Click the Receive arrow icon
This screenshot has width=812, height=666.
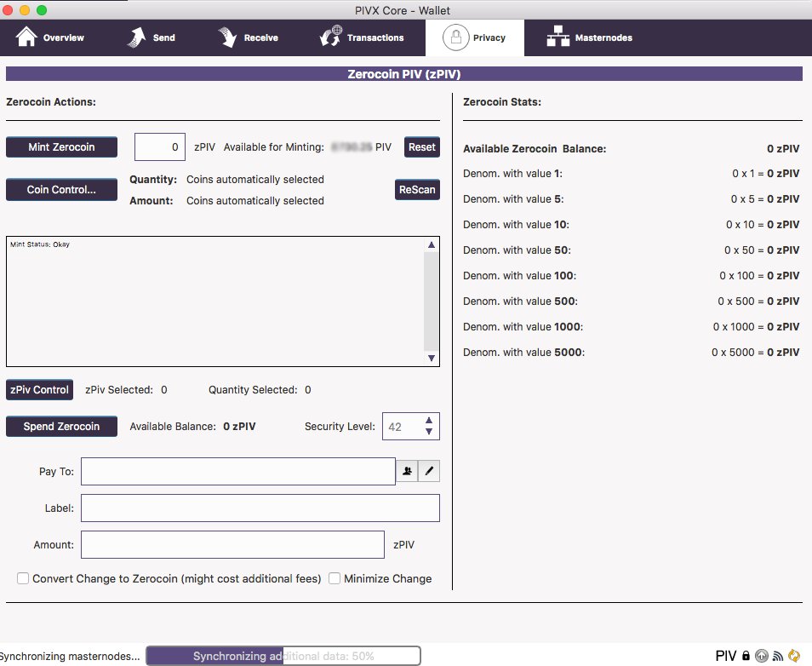point(226,37)
